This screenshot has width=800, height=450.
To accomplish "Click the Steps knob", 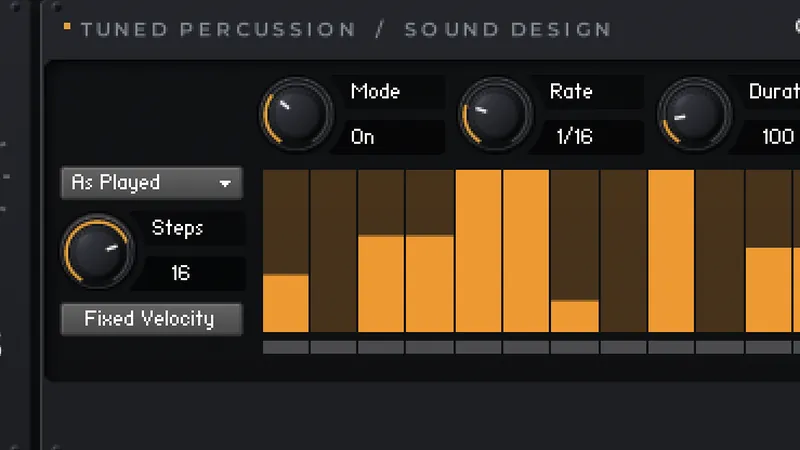I will click(x=97, y=251).
